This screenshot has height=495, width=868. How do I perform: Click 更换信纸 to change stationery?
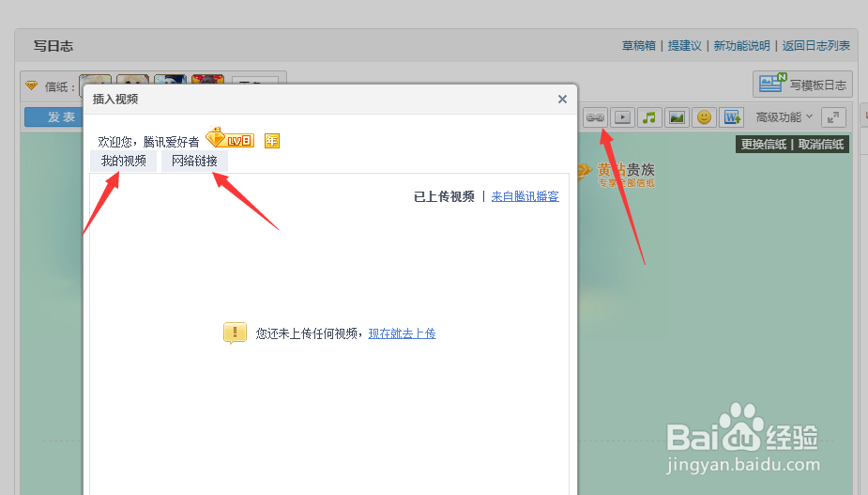click(x=764, y=144)
